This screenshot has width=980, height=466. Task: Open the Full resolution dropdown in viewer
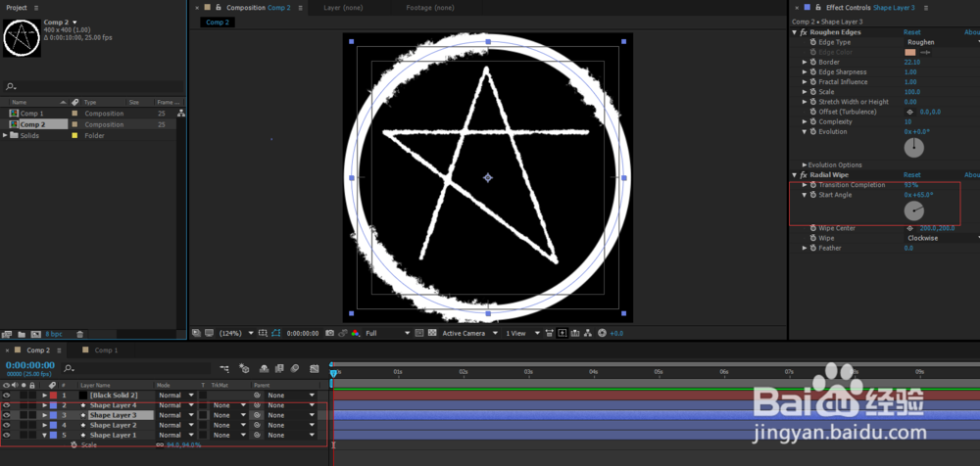coord(387,334)
